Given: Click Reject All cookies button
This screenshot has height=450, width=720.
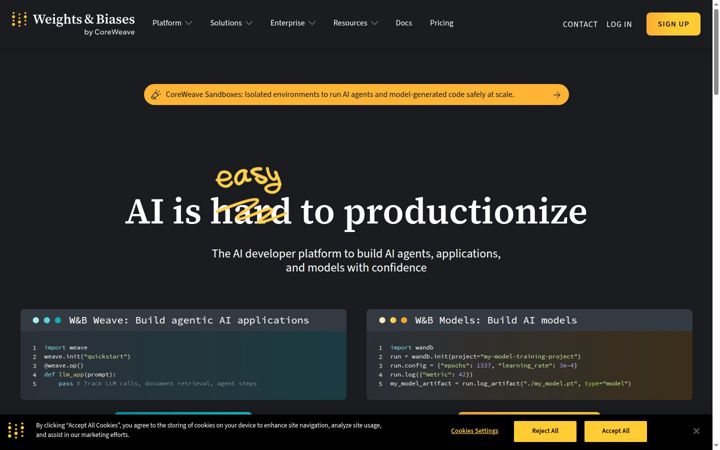Looking at the screenshot, I should [x=545, y=431].
